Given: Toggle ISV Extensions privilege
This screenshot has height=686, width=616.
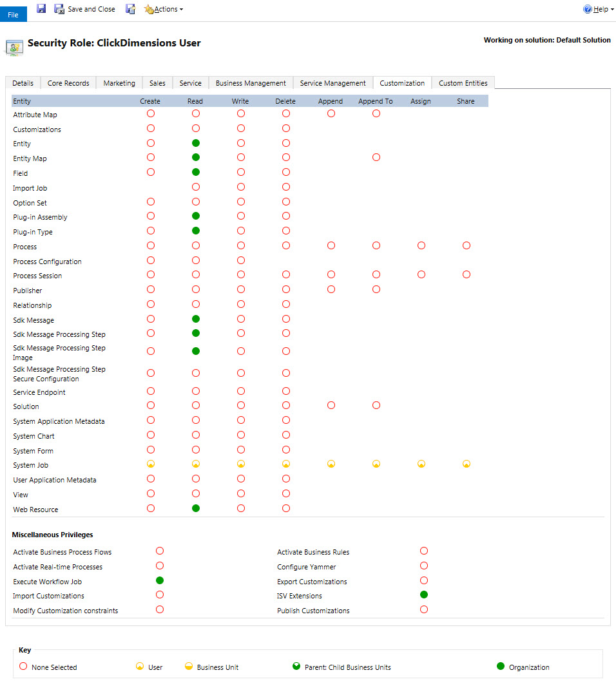Looking at the screenshot, I should pyautogui.click(x=424, y=595).
